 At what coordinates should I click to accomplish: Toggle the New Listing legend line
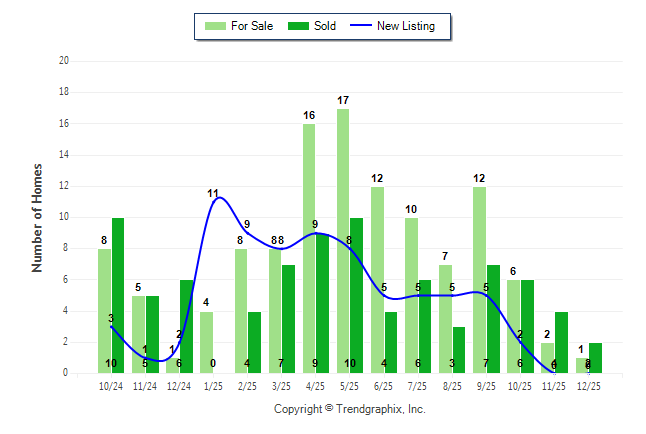coord(361,26)
